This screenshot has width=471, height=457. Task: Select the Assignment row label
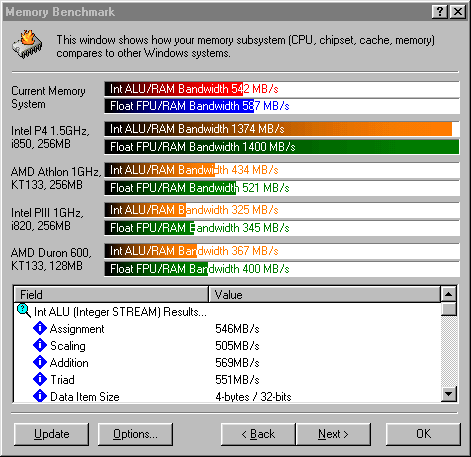pos(77,329)
